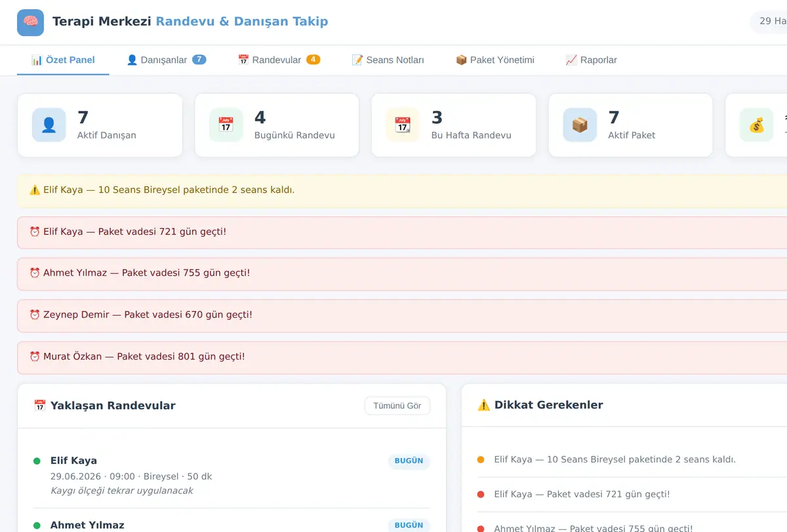The height and width of the screenshot is (532, 787).
Task: Click the calendar icon on Bu Hafta Randevu card
Action: point(402,125)
